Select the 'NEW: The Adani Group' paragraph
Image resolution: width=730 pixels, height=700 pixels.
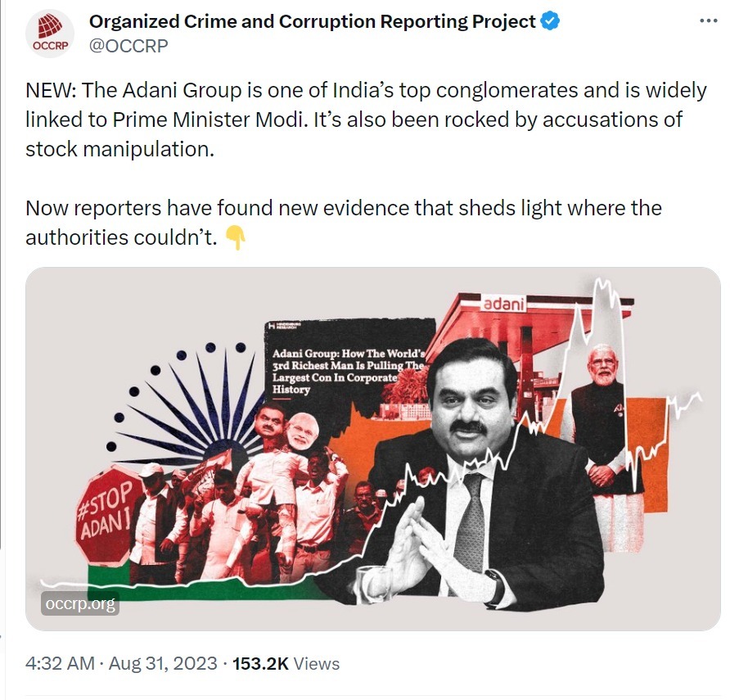click(x=366, y=120)
